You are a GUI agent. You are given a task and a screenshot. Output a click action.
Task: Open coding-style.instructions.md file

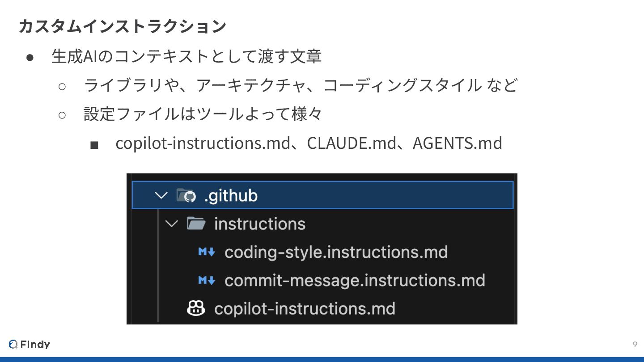(336, 252)
